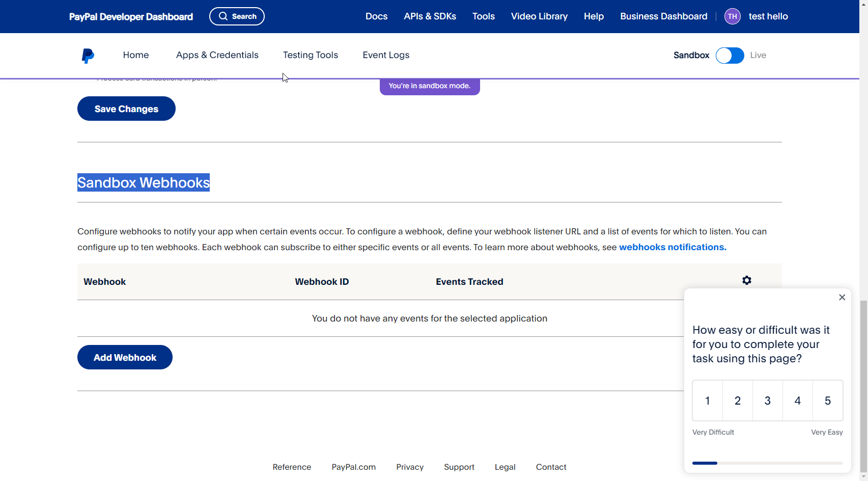Choose rating 3 in survey
The width and height of the screenshot is (868, 481).
(767, 400)
